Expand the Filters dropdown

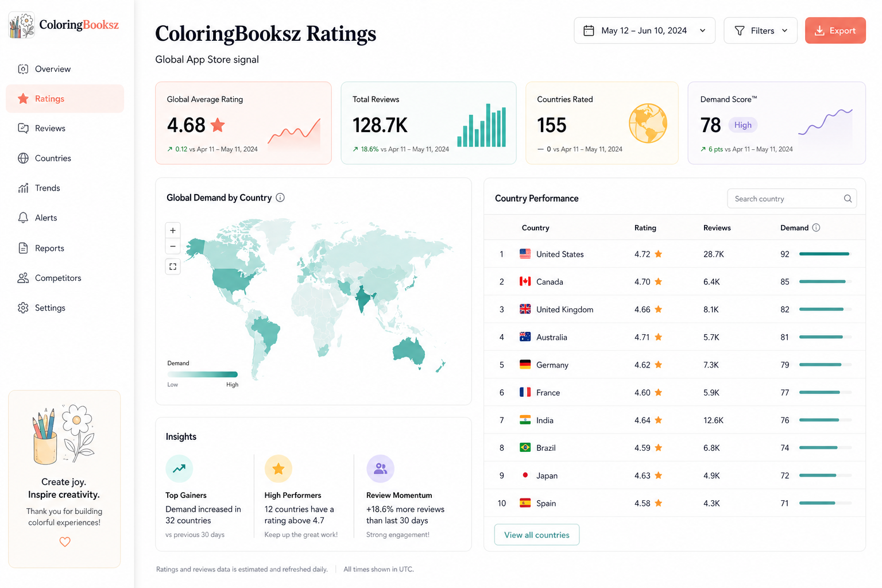(760, 30)
